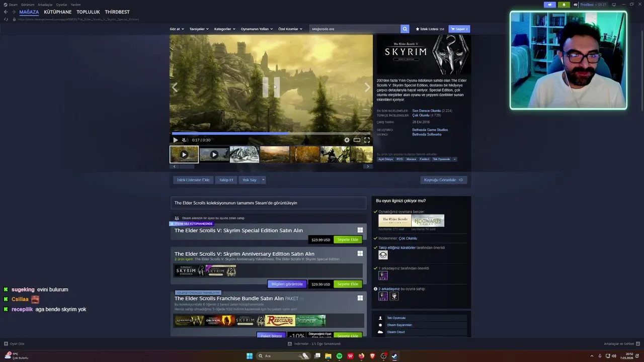The width and height of the screenshot is (644, 362).
Task: Open Bethesda Softworks publisher link
Action: coord(427,134)
